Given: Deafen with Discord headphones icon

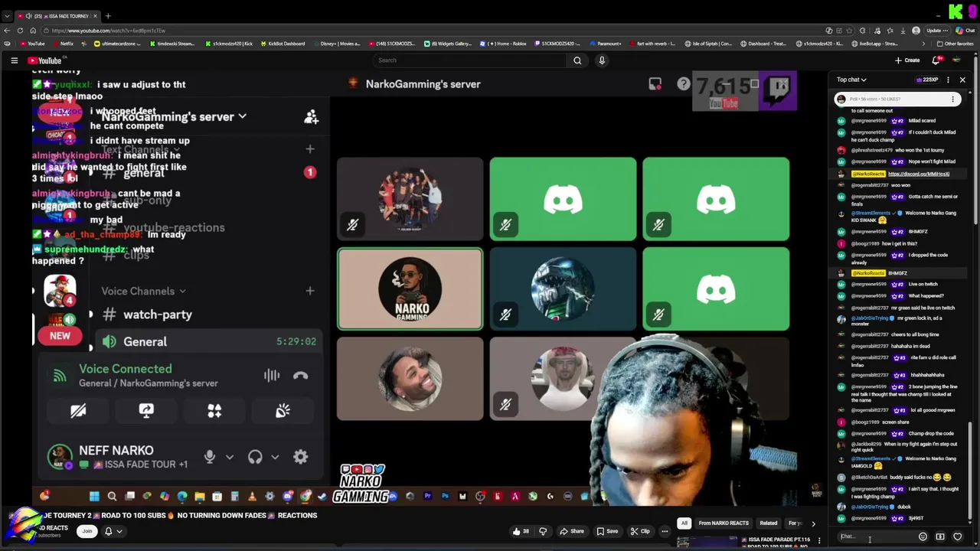Looking at the screenshot, I should 255,457.
